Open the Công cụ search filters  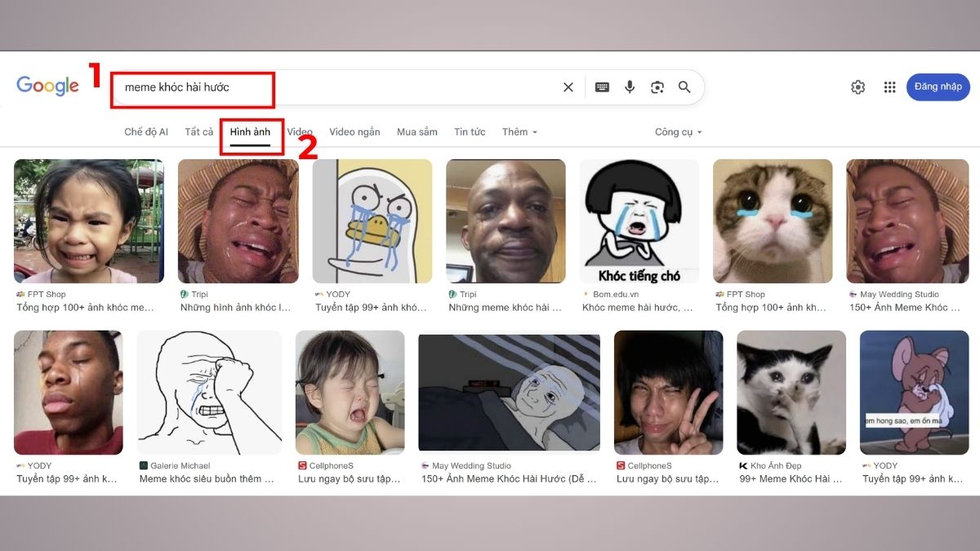click(x=678, y=131)
